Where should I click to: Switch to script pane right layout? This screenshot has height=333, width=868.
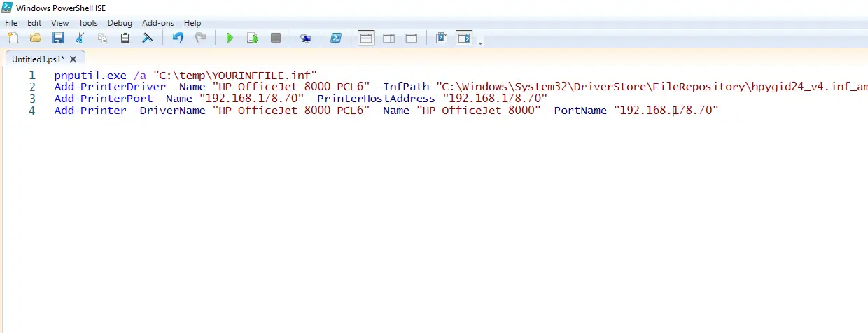388,38
